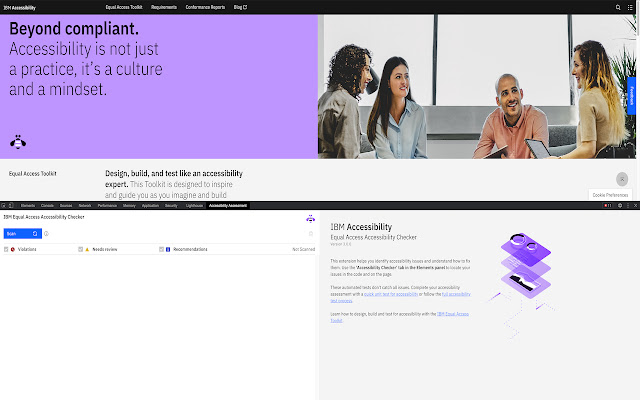Toggle the Violations checkbox
Viewport: 640px width, 400px height.
click(6, 249)
